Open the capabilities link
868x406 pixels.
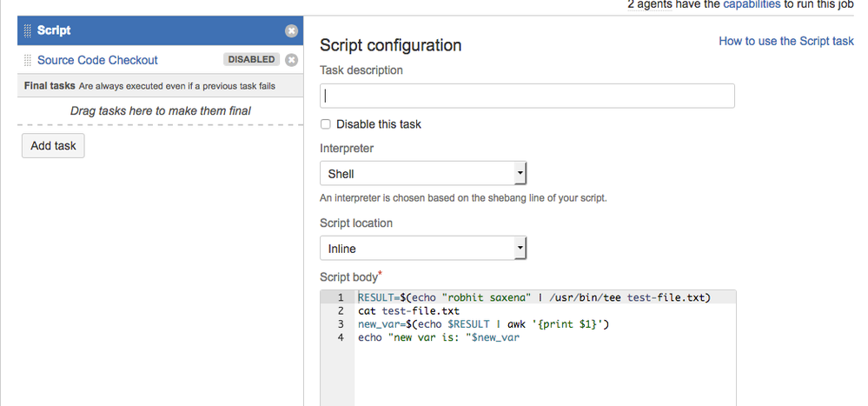(752, 4)
